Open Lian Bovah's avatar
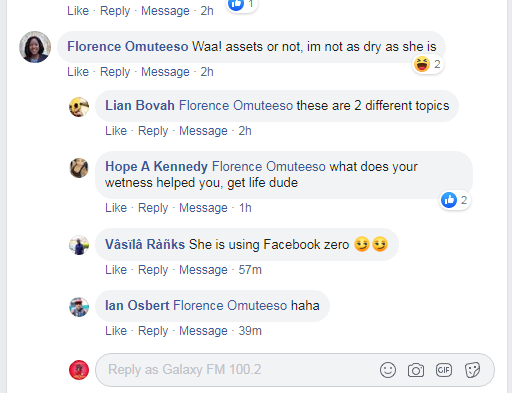Image resolution: width=512 pixels, height=393 pixels. pyautogui.click(x=79, y=107)
